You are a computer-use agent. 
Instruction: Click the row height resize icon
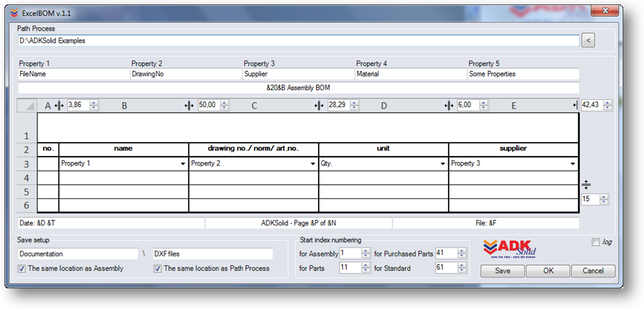(586, 185)
